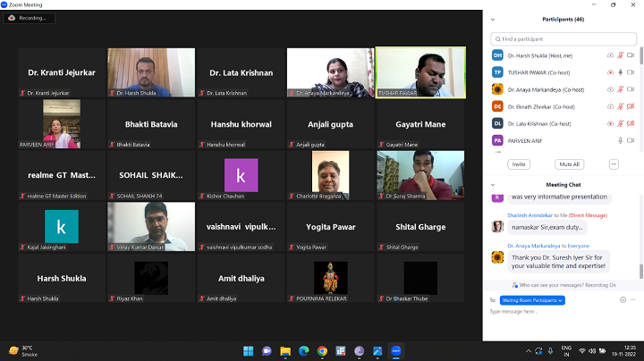
Task: Collapse the Meeting Chat panel chevron
Action: coord(493,185)
